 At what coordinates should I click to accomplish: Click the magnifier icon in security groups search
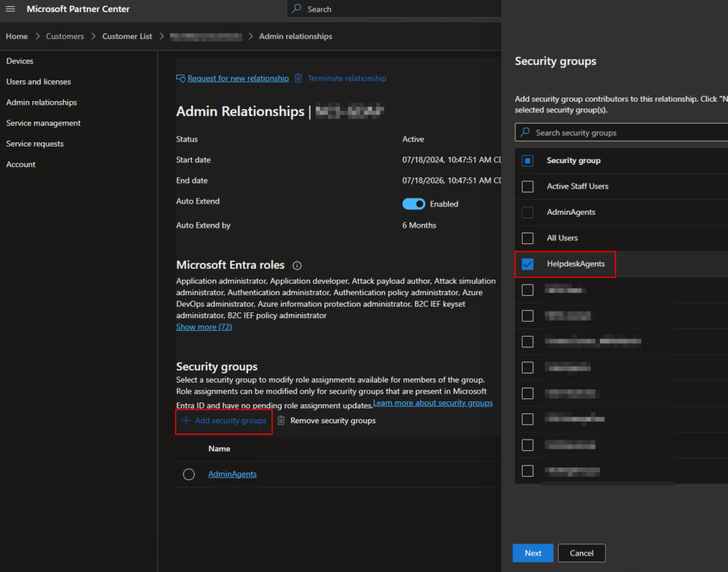525,132
